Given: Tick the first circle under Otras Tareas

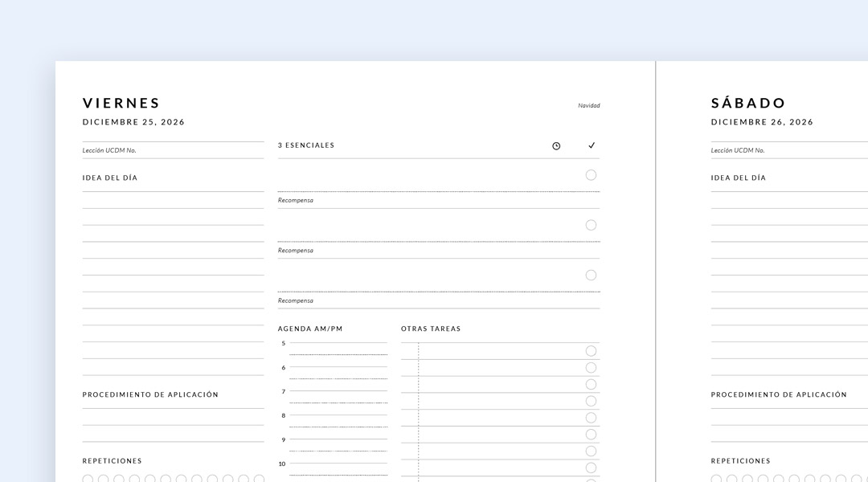Looking at the screenshot, I should pos(591,351).
